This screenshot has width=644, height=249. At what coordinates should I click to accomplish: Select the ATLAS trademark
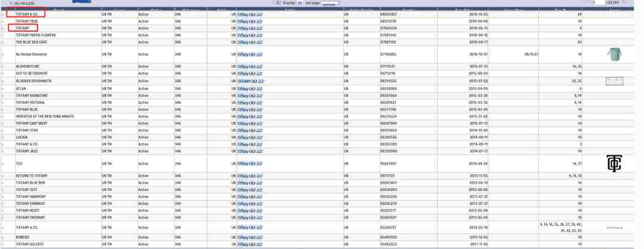coord(20,88)
